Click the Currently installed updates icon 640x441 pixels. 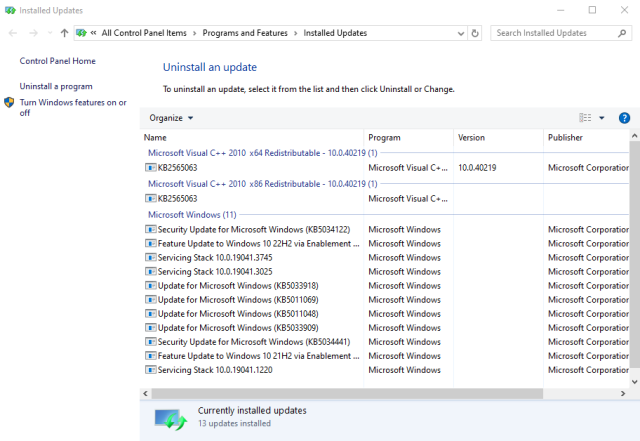tap(171, 420)
